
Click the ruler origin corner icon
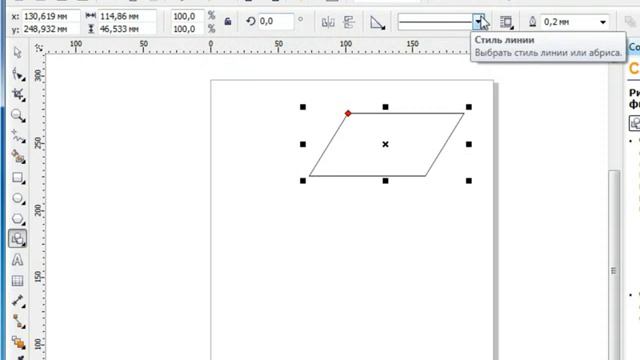point(39,48)
